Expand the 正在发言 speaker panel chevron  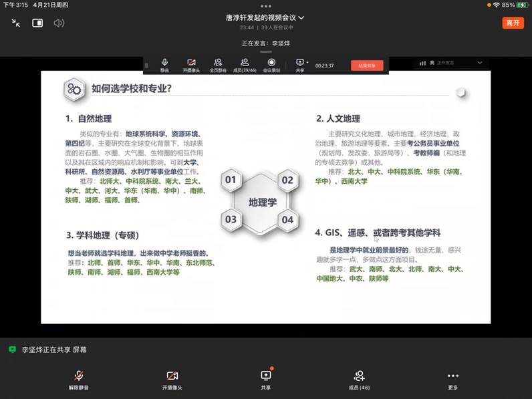[x=479, y=63]
